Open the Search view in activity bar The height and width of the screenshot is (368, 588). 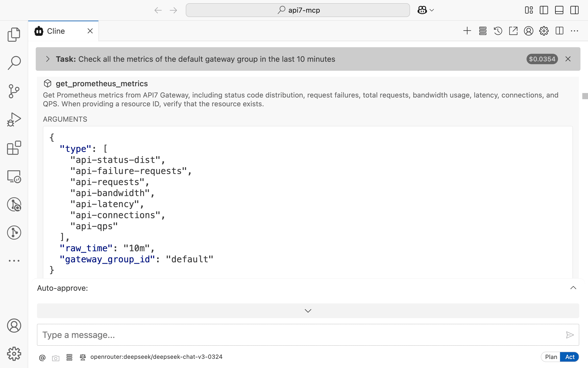14,63
